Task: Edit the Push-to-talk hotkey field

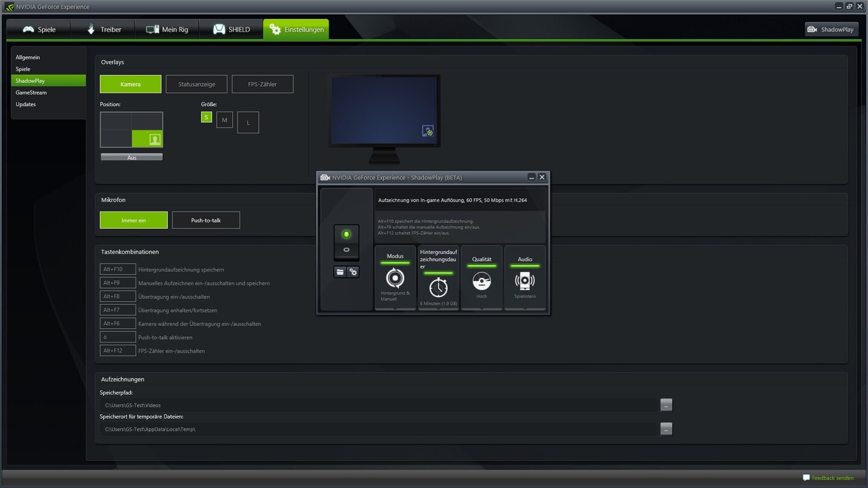Action: click(x=118, y=337)
